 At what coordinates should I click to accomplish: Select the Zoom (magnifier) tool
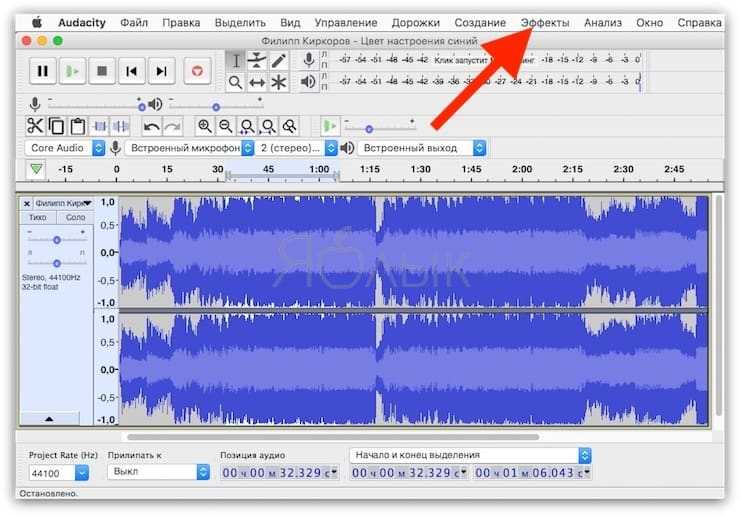pyautogui.click(x=235, y=83)
